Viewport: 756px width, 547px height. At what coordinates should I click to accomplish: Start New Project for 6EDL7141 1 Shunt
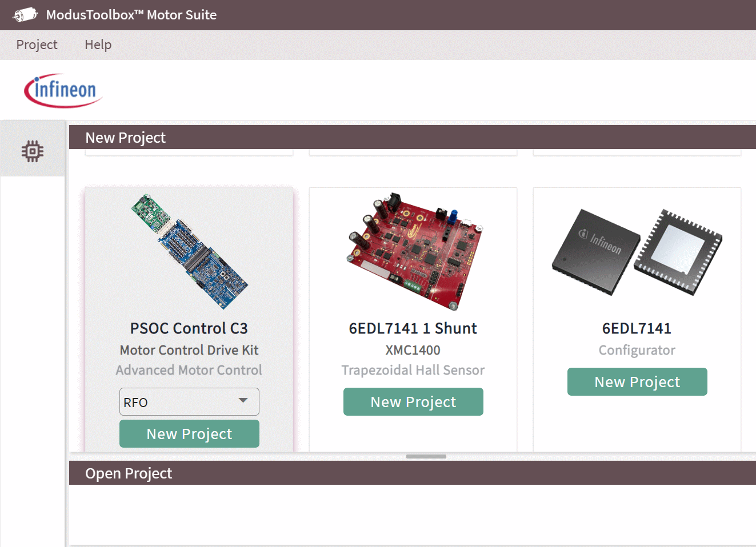click(x=413, y=402)
